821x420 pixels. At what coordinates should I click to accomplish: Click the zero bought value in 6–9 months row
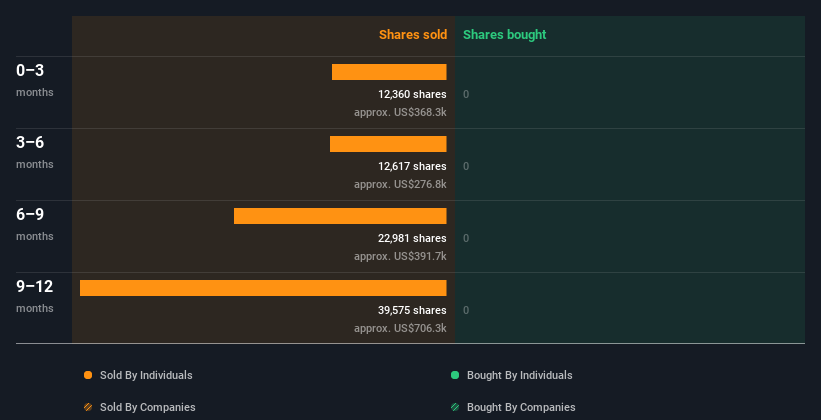(x=466, y=238)
